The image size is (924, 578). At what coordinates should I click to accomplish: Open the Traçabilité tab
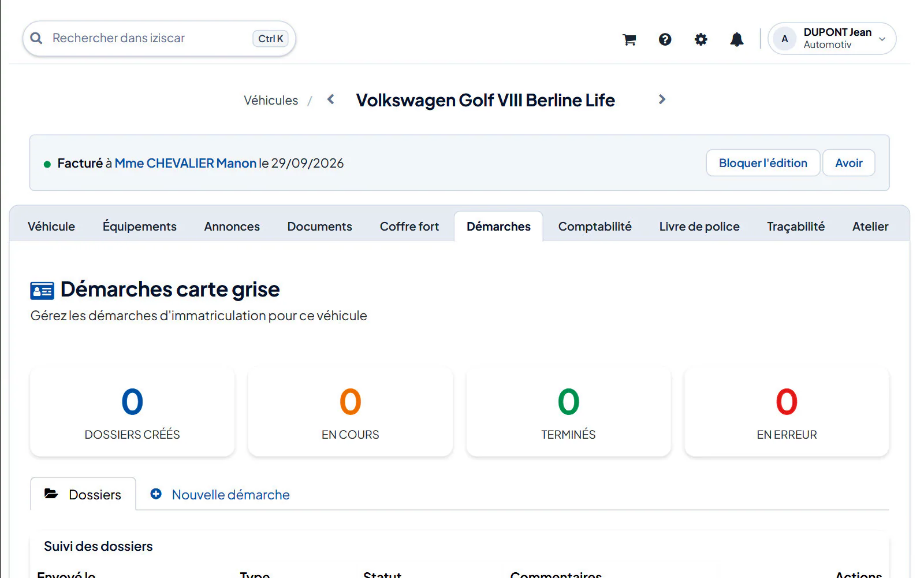[796, 227]
